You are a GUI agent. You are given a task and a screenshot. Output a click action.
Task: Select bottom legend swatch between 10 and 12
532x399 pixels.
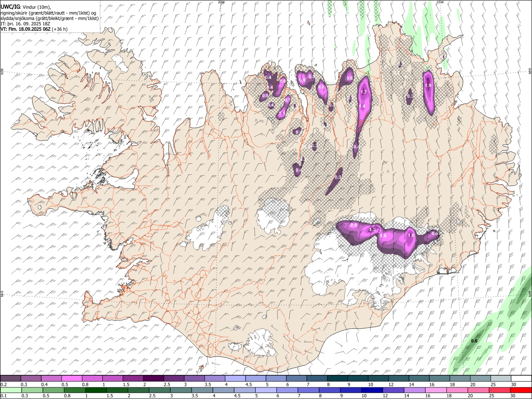coord(373,390)
